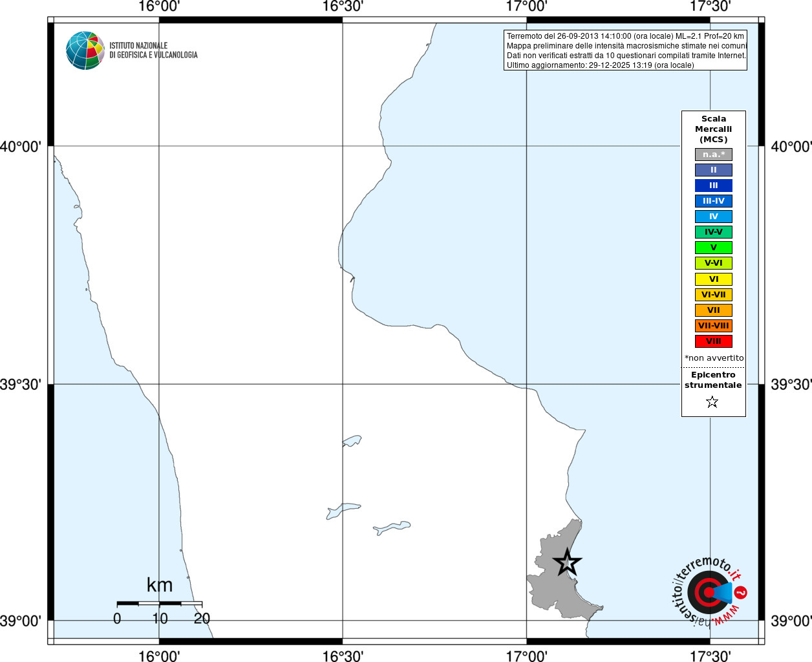Click the left 39°30' latitude label
This screenshot has width=812, height=662.
tap(21, 385)
